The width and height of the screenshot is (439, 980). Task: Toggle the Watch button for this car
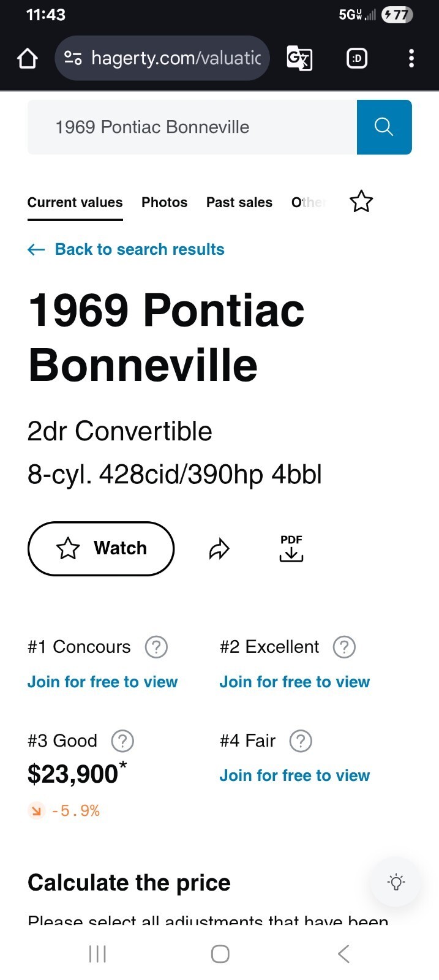tap(101, 548)
